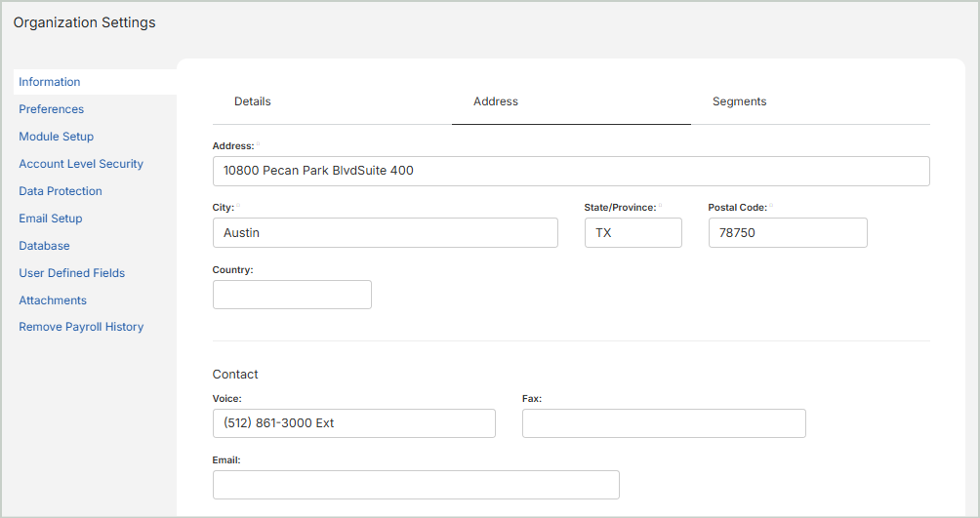This screenshot has width=980, height=518.
Task: Focus the Voice phone number field
Action: pos(353,423)
